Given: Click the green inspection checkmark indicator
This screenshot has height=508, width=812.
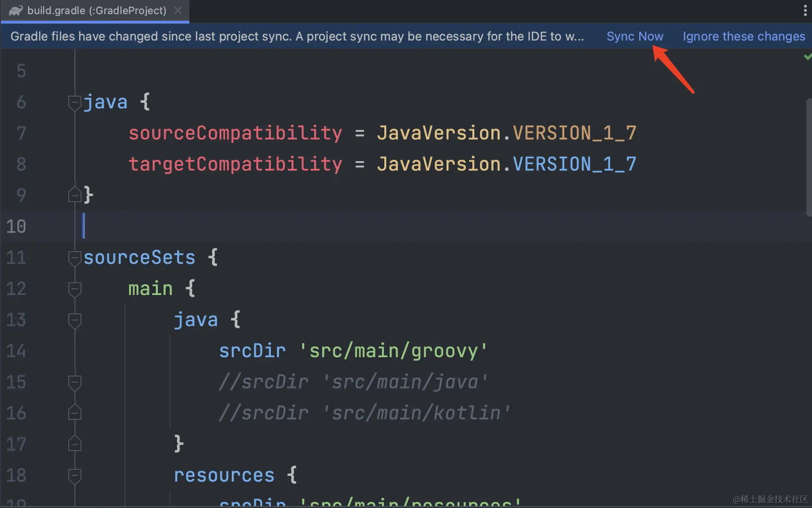Looking at the screenshot, I should tap(807, 57).
